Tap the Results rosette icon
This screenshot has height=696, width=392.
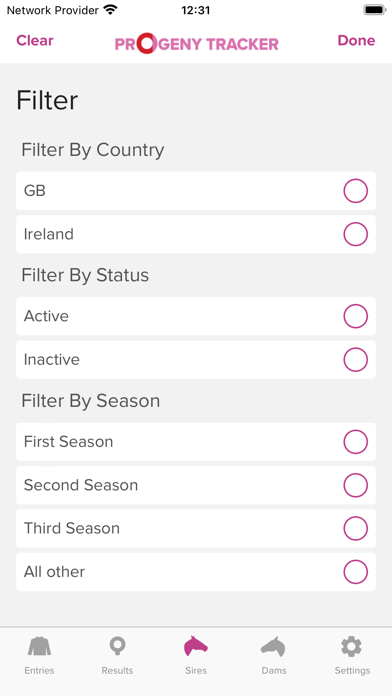(x=117, y=646)
